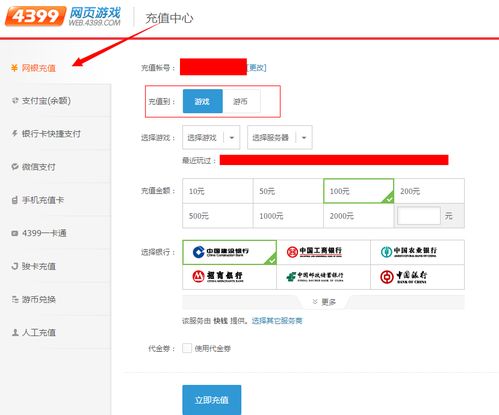Click China Construction Bank logo icon
Viewport: 499px width, 415px height.
tap(199, 252)
